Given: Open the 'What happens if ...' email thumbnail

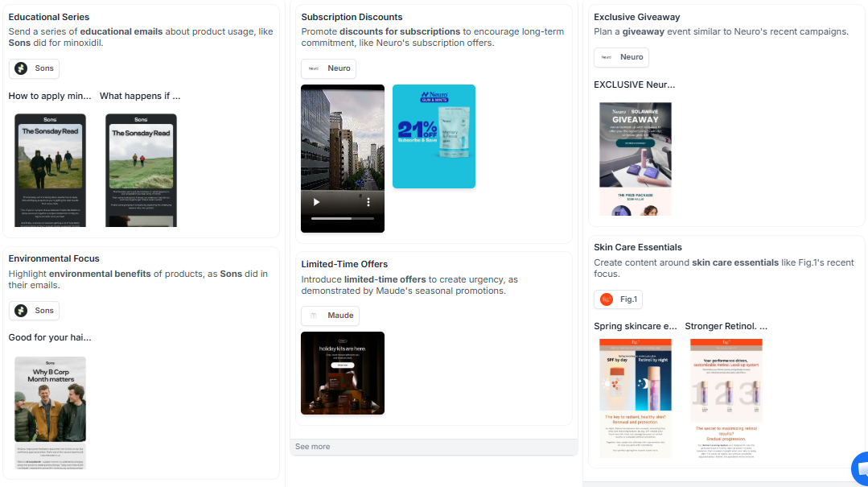Looking at the screenshot, I should tap(141, 170).
